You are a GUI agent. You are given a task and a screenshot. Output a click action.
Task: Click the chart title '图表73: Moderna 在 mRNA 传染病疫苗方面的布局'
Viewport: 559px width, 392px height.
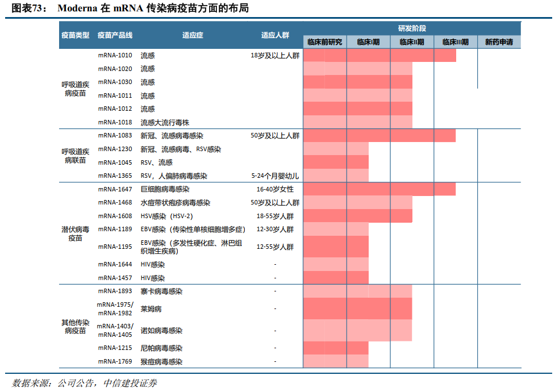click(x=130, y=8)
